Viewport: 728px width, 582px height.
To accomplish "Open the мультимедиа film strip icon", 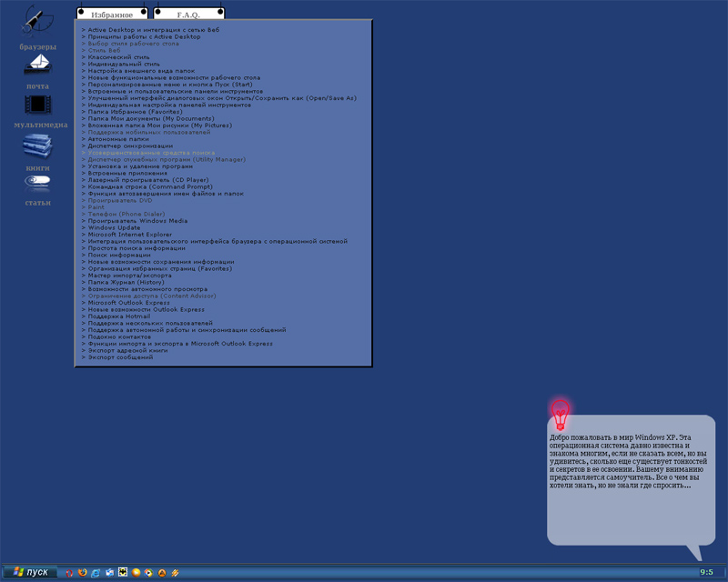I will click(x=37, y=103).
